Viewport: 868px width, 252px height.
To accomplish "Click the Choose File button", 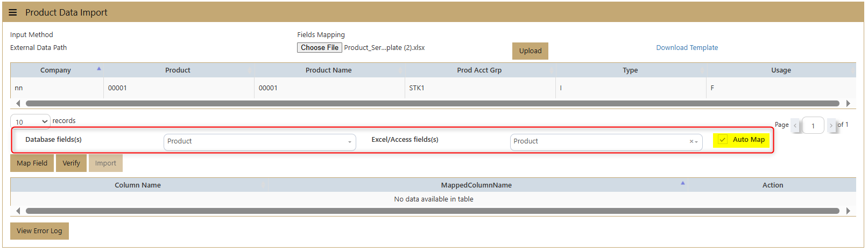I will click(320, 48).
